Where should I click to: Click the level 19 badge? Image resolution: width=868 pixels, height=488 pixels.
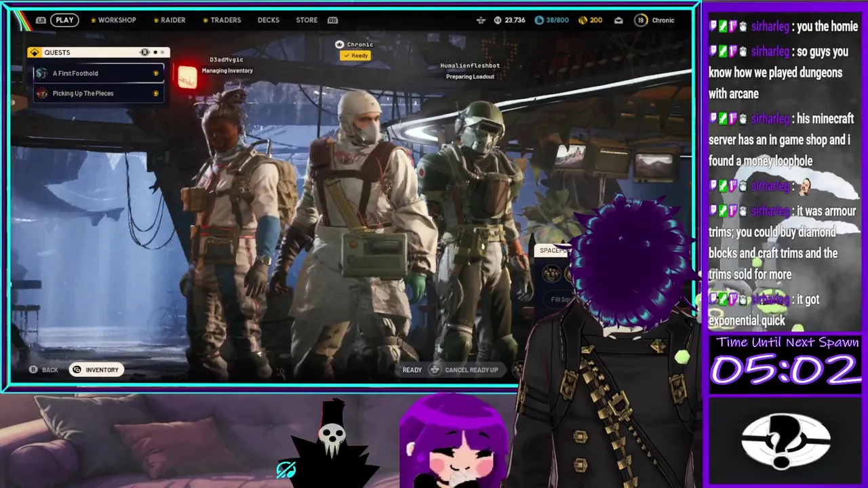click(641, 20)
